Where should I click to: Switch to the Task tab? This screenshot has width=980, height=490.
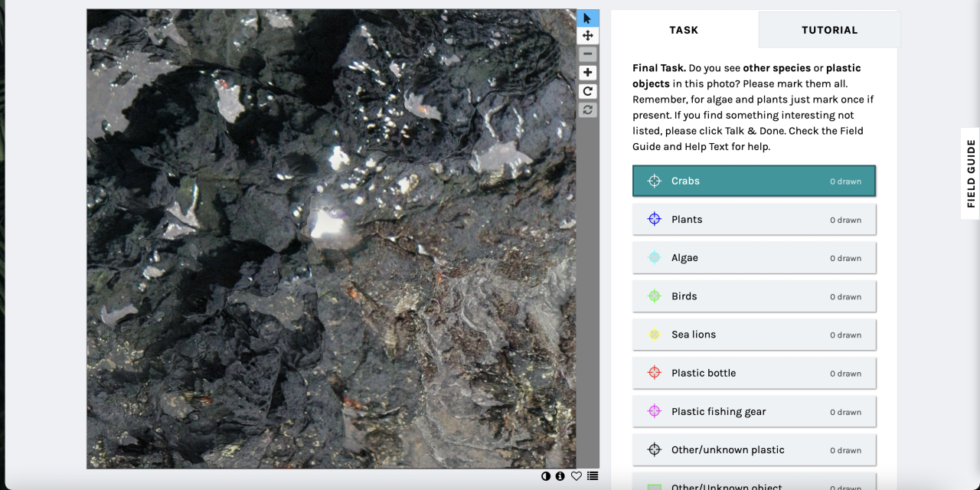684,30
